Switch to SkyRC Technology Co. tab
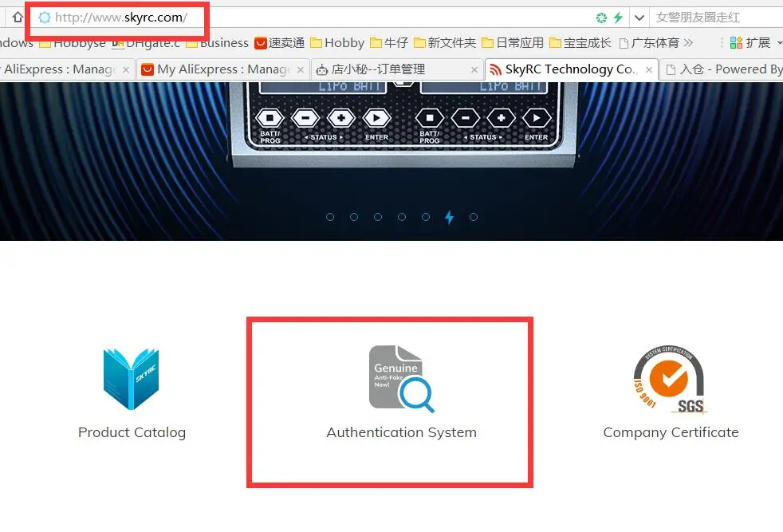The image size is (783, 532). tap(571, 69)
